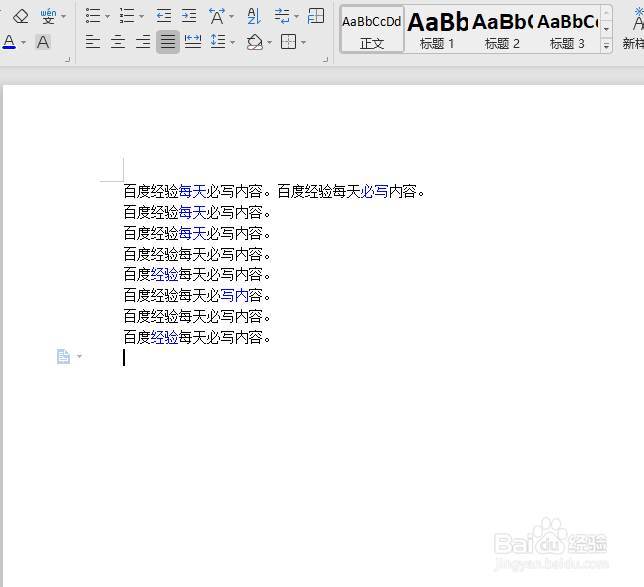The height and width of the screenshot is (587, 644).
Task: Select the 正文 body text style
Action: tap(372, 29)
